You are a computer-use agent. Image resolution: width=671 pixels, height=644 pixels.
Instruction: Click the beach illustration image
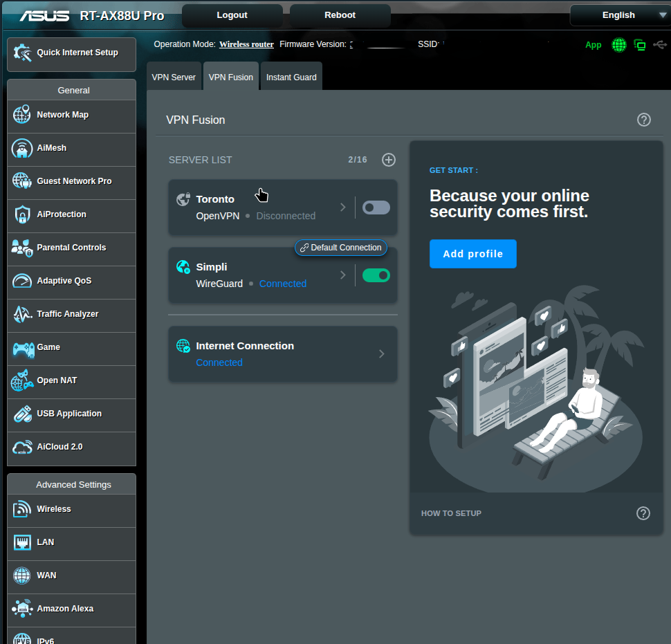pyautogui.click(x=536, y=389)
